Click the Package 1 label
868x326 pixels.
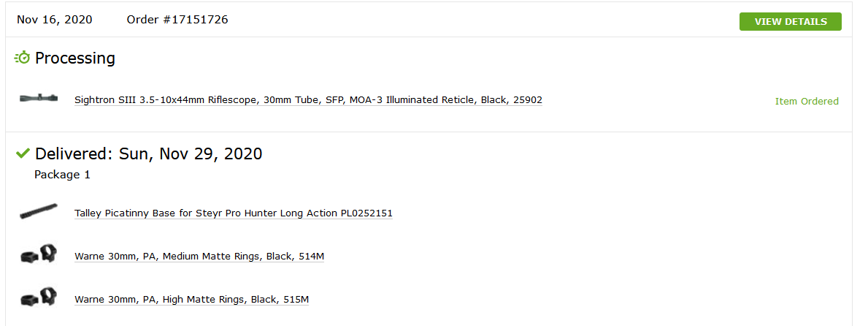click(63, 175)
